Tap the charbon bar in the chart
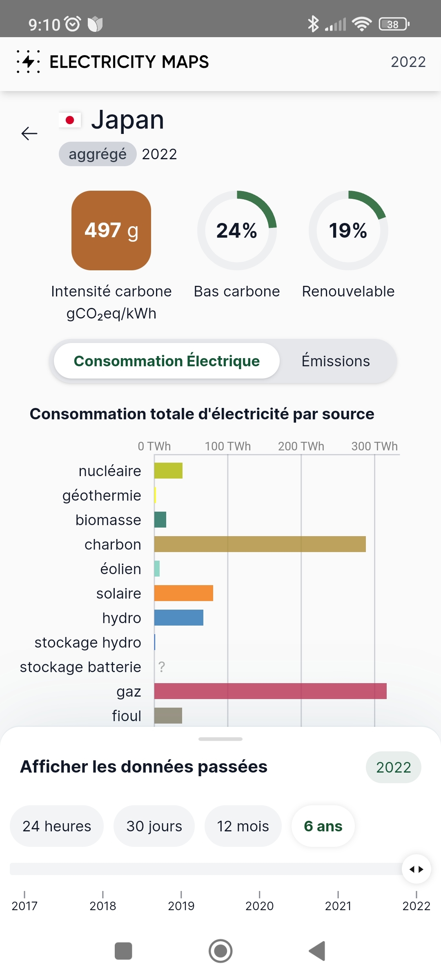The image size is (441, 980). click(260, 544)
